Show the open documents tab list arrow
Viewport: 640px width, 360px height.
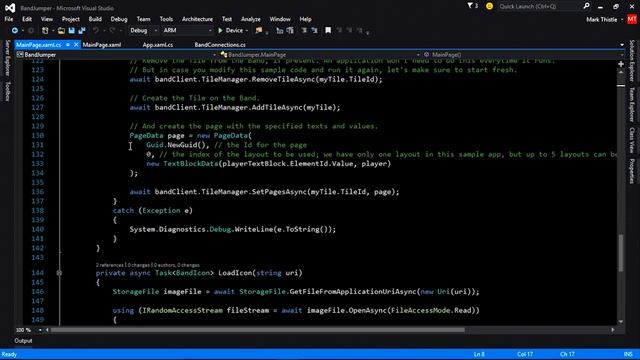click(622, 45)
